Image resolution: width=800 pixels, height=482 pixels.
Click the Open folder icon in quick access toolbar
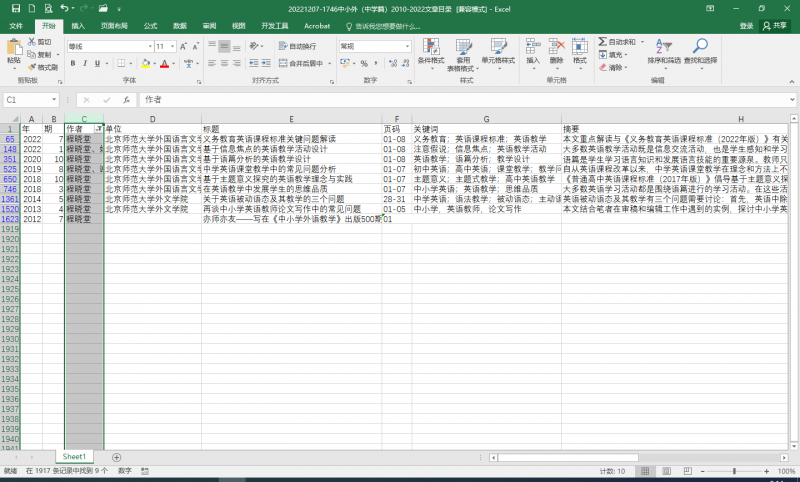(104, 9)
